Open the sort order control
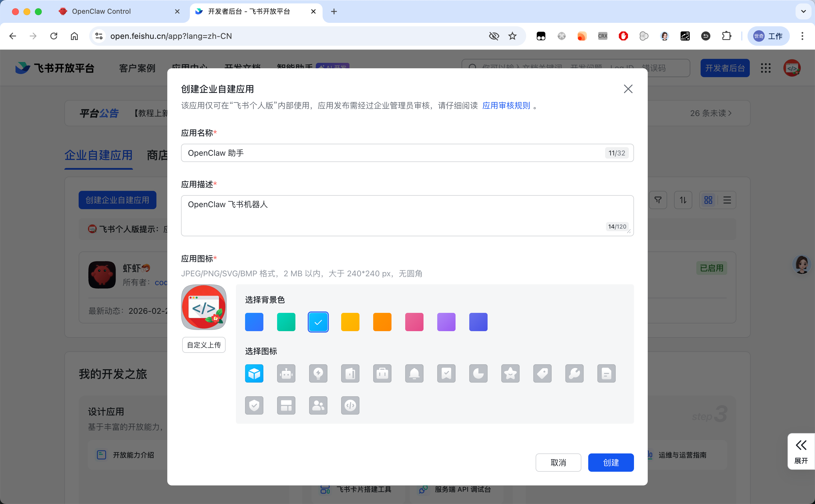 [x=683, y=200]
